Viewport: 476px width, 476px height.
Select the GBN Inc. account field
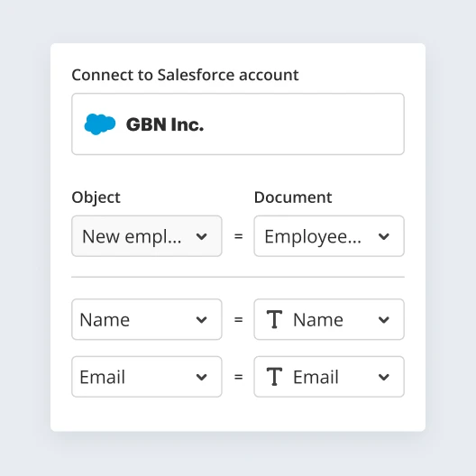point(238,124)
